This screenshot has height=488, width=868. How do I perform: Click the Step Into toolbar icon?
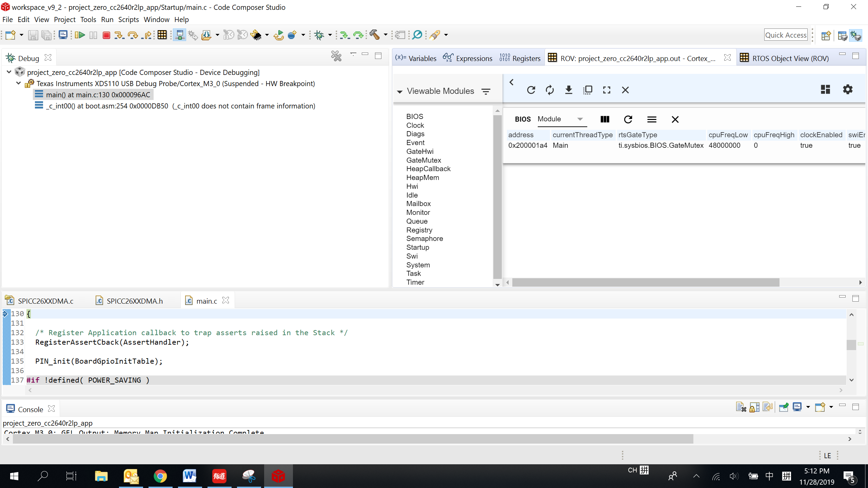[x=119, y=35]
